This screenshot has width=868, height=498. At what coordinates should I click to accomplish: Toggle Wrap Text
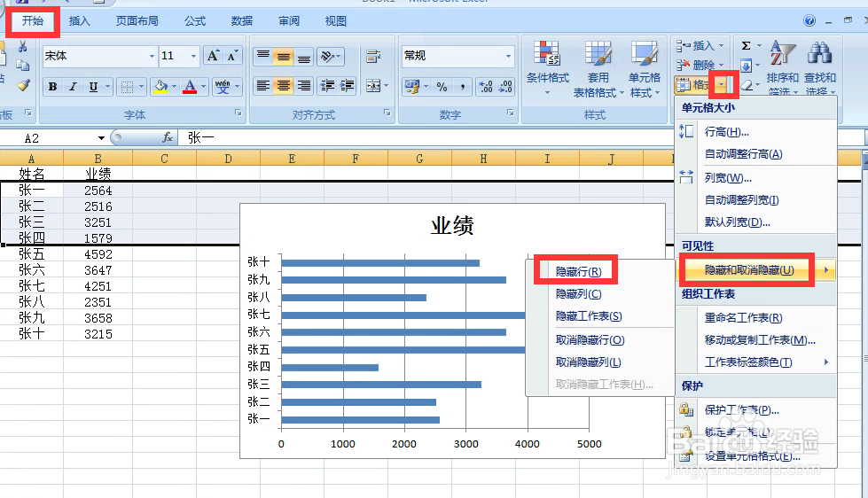click(x=373, y=56)
